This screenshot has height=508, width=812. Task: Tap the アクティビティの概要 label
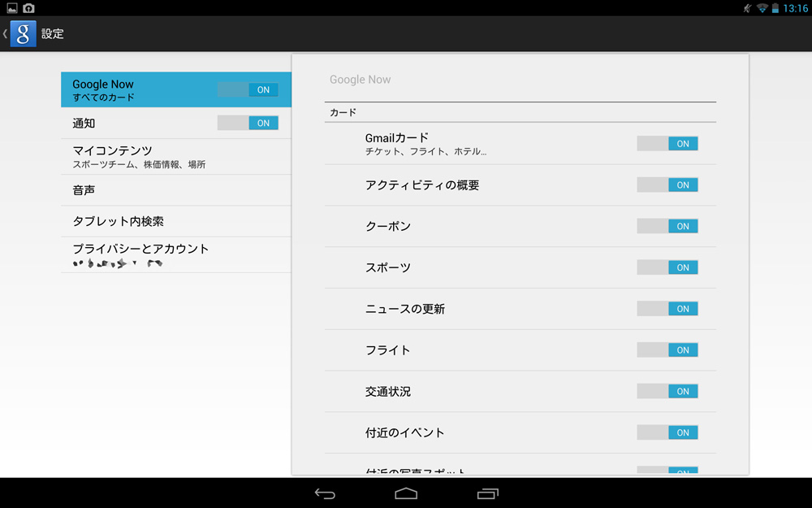point(422,185)
